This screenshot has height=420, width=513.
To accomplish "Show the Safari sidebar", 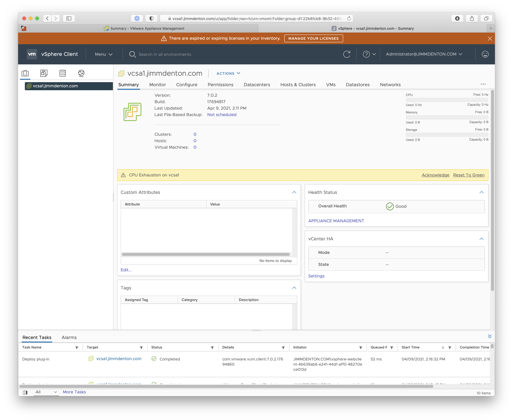I will point(69,18).
